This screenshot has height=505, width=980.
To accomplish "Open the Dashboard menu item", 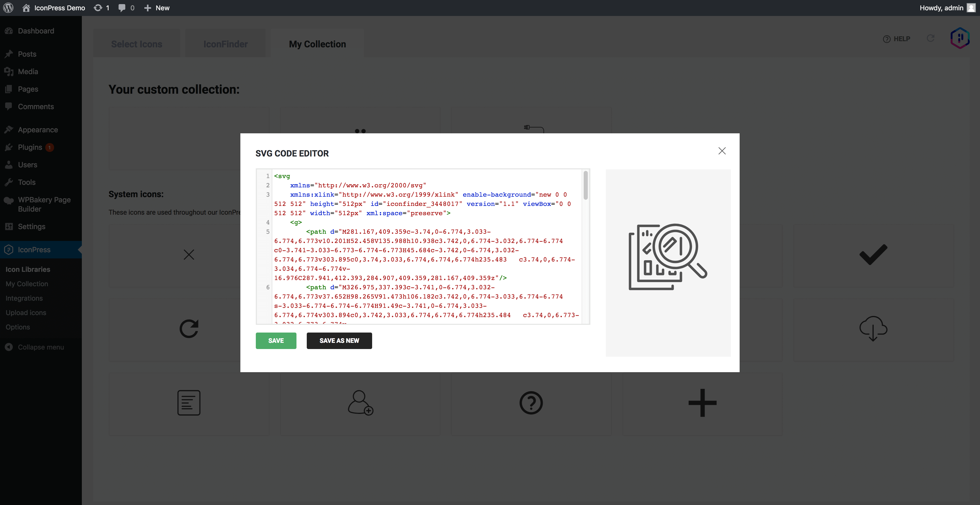I will pyautogui.click(x=36, y=31).
